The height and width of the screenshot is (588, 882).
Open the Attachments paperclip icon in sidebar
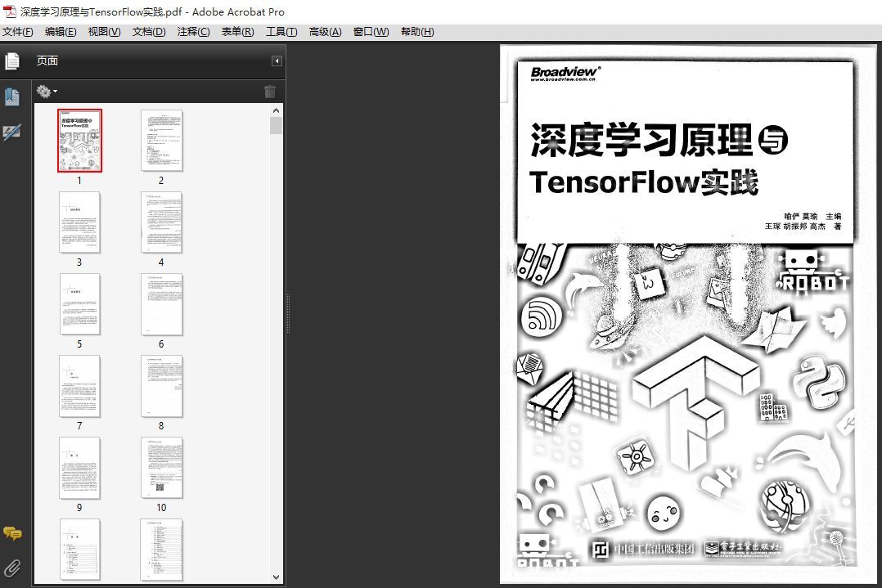[11, 568]
